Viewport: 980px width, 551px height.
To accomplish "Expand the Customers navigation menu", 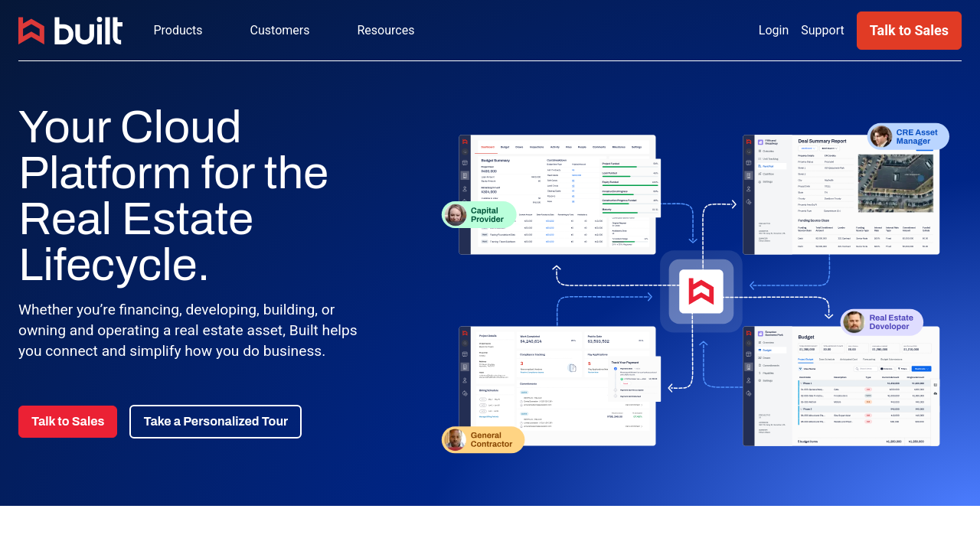I will (279, 31).
